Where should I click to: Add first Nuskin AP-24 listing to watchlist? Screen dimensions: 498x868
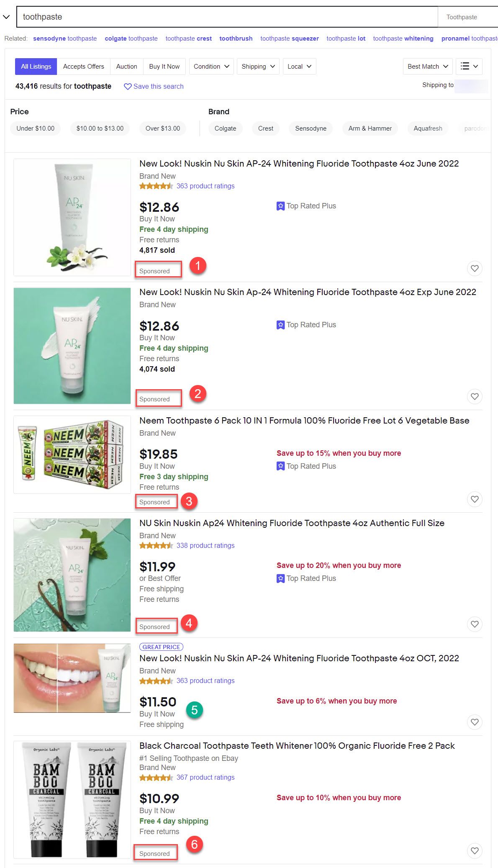click(475, 268)
